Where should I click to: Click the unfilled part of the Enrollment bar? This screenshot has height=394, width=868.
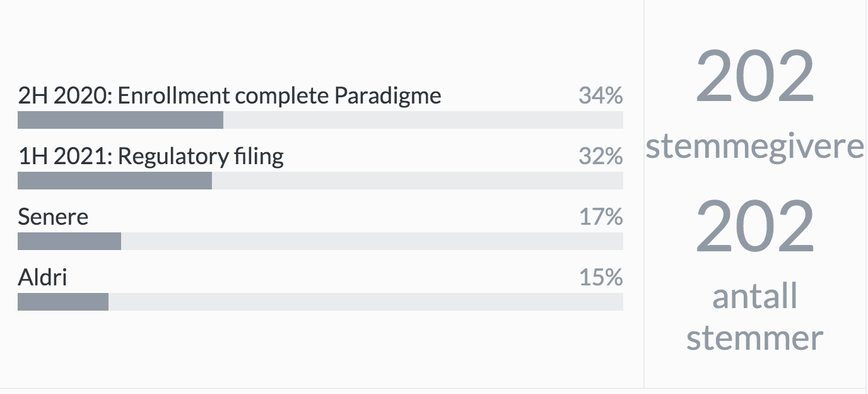423,120
